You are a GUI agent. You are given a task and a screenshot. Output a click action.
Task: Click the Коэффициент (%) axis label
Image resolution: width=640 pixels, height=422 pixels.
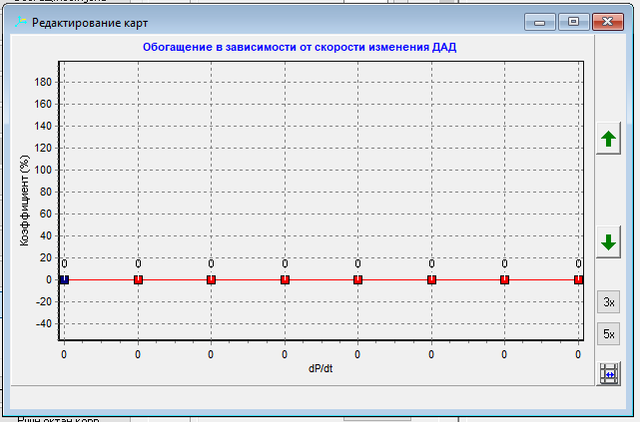tap(24, 200)
